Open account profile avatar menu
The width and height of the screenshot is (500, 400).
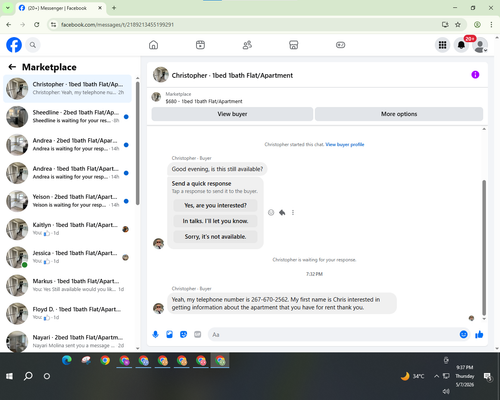coord(480,45)
